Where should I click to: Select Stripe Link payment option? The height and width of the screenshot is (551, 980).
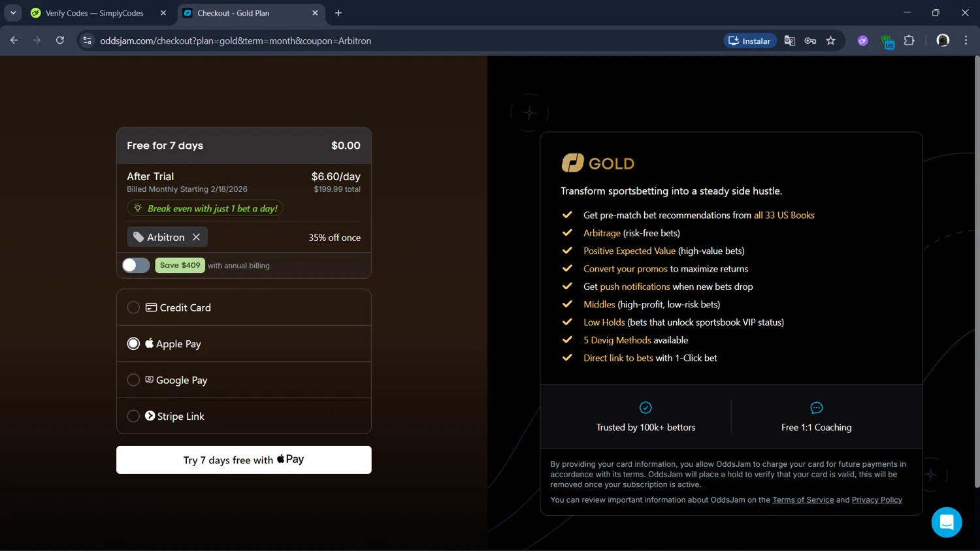[244, 416]
